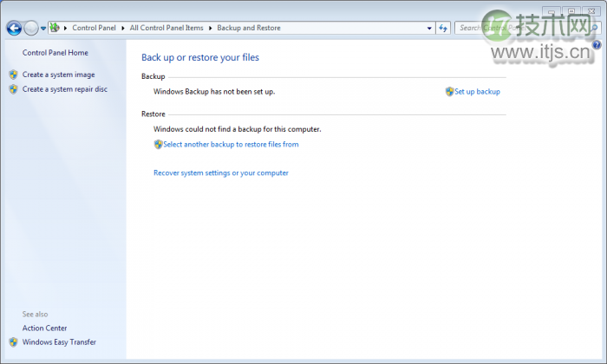Expand the arrow after All Control Panel Items

point(210,28)
